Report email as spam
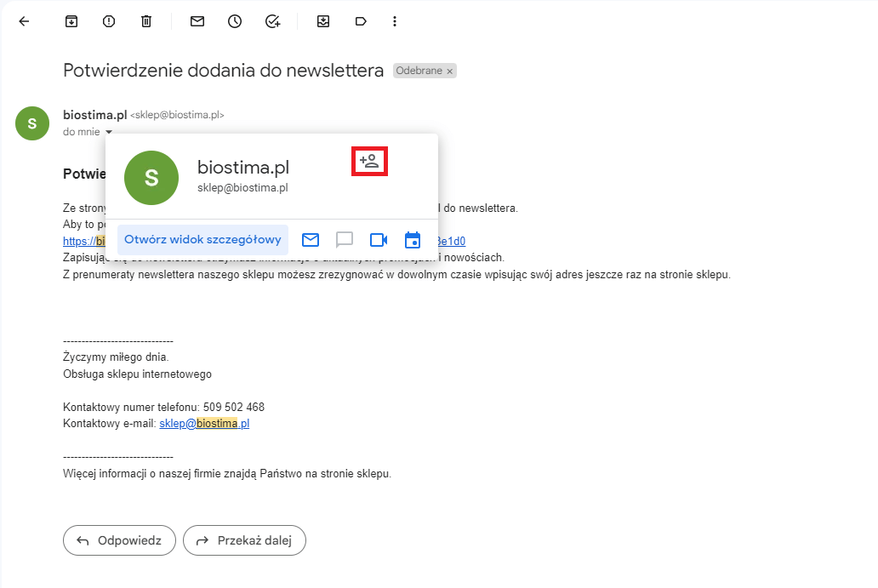Viewport: 878px width, 588px height. [109, 21]
